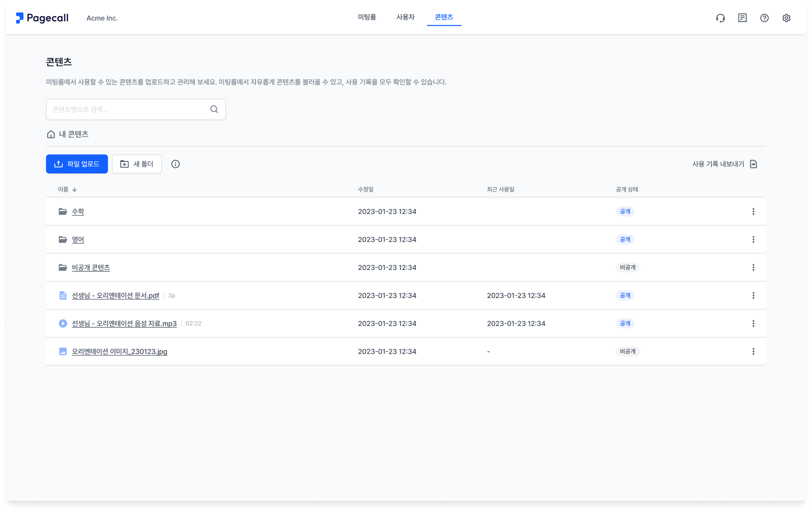Click the folder icon of 영어 row

[63, 240]
